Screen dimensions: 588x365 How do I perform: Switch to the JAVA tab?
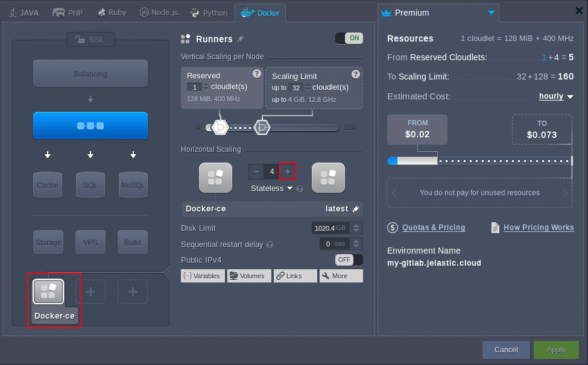(24, 13)
